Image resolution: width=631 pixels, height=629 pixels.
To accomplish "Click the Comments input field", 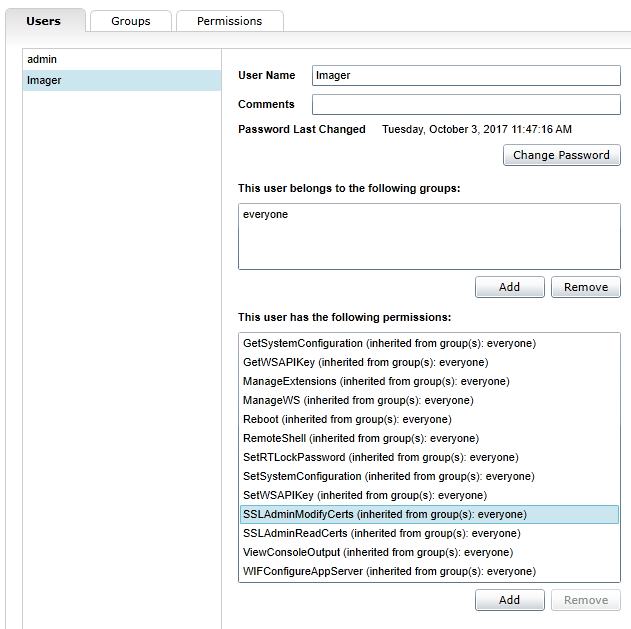I will (x=466, y=104).
